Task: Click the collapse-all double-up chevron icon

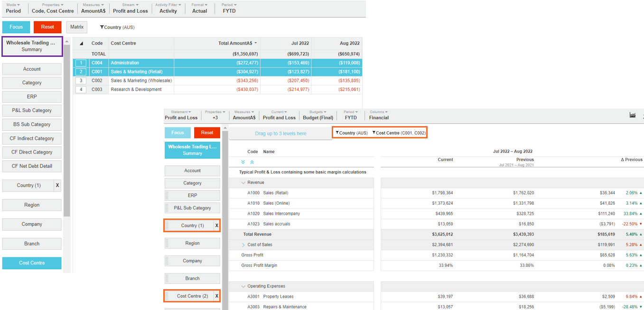Action: coord(252,162)
